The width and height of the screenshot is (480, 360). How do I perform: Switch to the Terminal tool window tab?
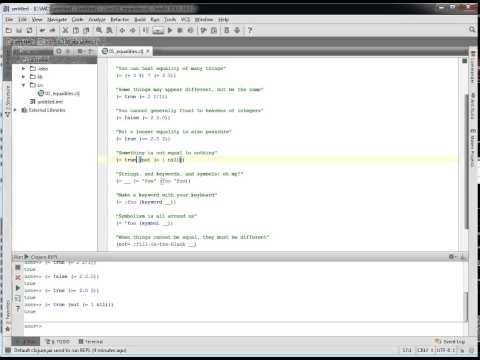pyautogui.click(x=91, y=342)
